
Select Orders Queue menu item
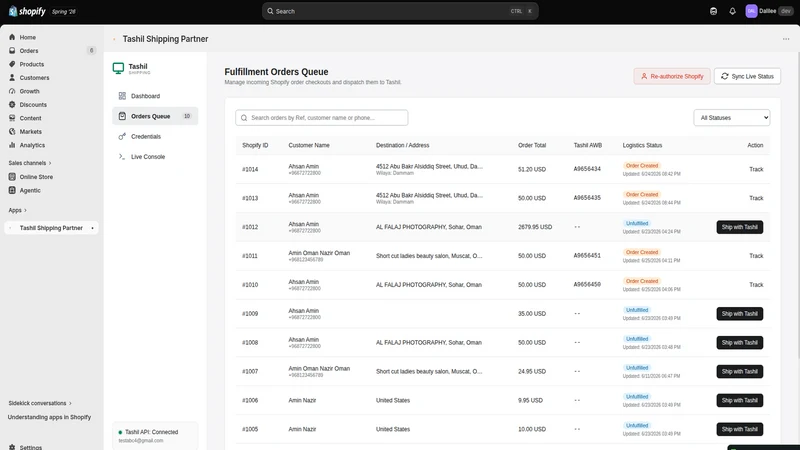click(x=155, y=116)
